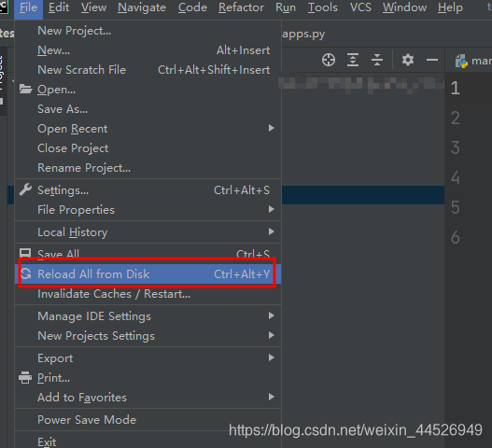Open the Refactor menu
This screenshot has height=448, width=492.
click(x=241, y=7)
